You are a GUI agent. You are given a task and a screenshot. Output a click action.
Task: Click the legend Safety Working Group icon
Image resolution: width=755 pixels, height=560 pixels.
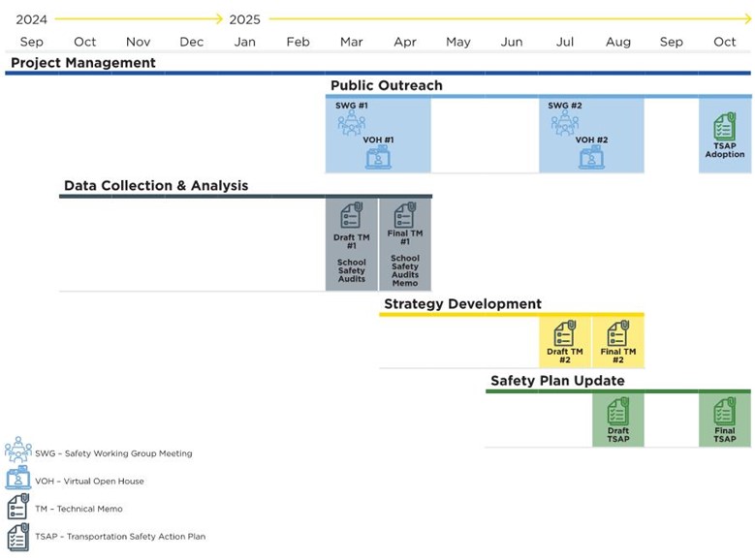click(18, 450)
